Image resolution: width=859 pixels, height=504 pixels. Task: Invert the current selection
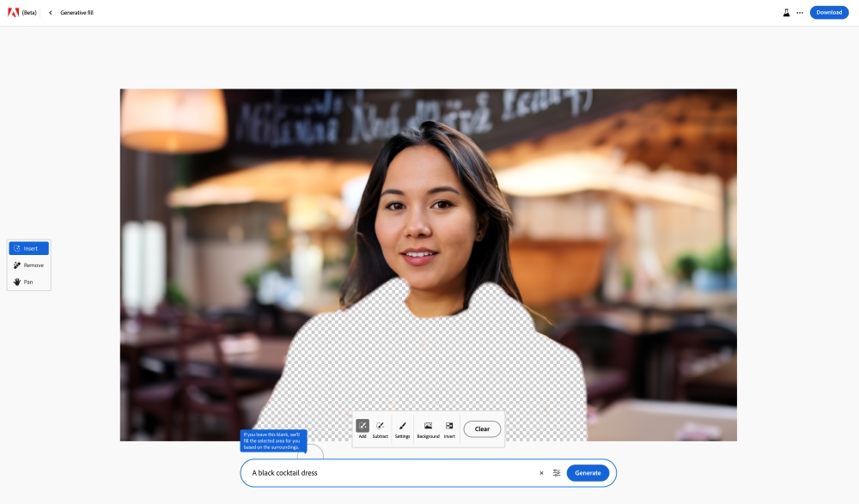tap(448, 428)
